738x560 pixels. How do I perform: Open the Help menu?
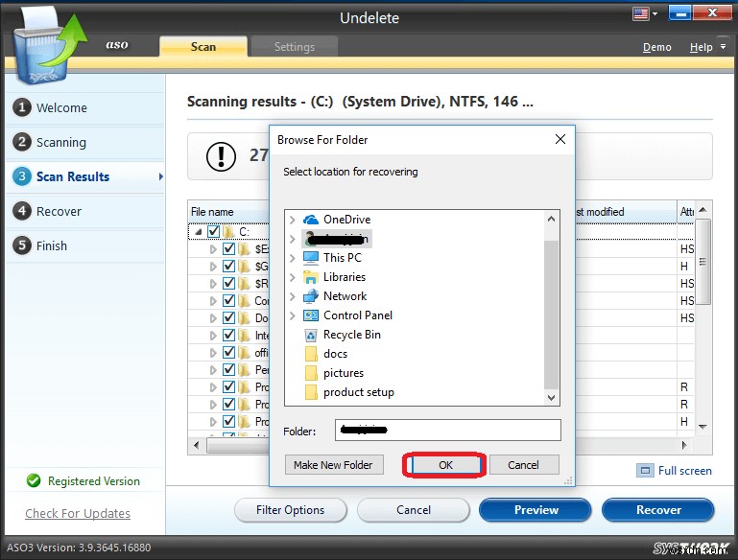pos(701,47)
